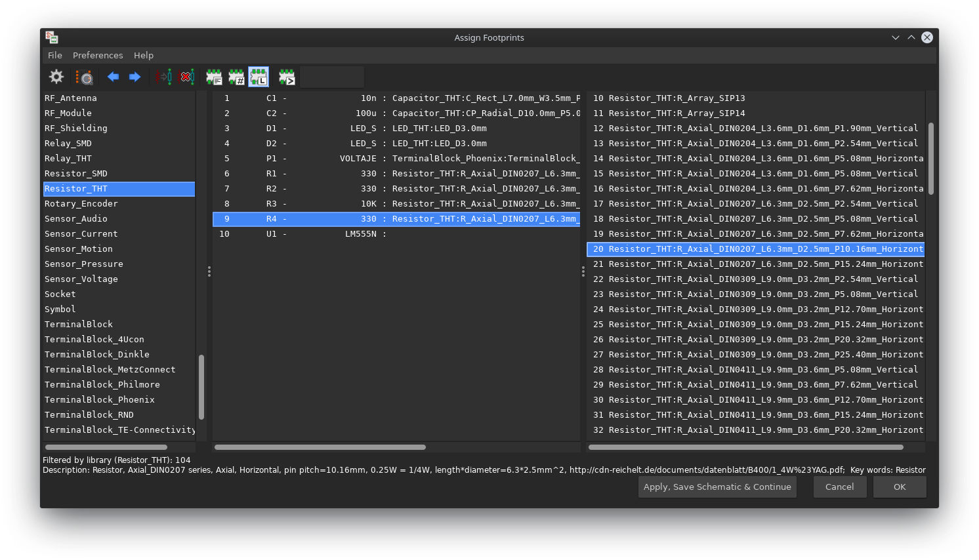Run automatic footprint association
Viewport: 979px width, 560px height.
(x=164, y=77)
